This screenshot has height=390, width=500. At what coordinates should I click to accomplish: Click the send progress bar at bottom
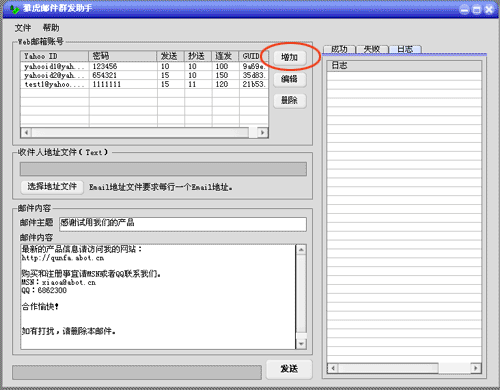(x=137, y=372)
